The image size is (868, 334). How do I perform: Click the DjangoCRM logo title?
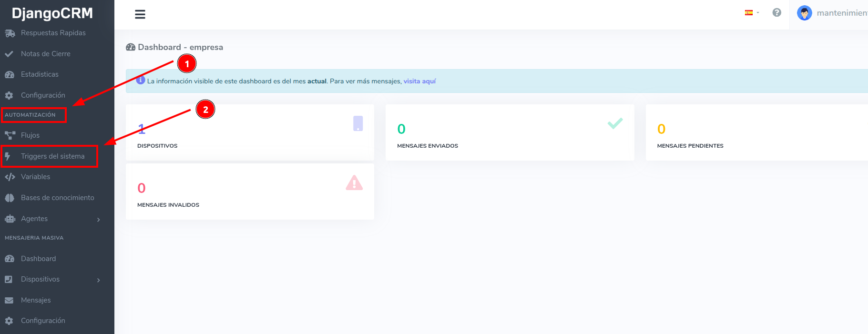click(x=52, y=13)
